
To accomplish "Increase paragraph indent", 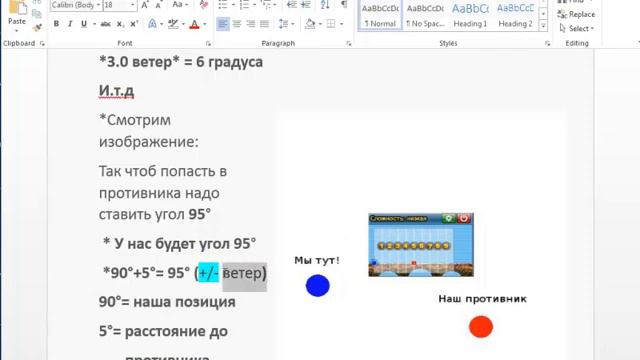I will tap(306, 5).
